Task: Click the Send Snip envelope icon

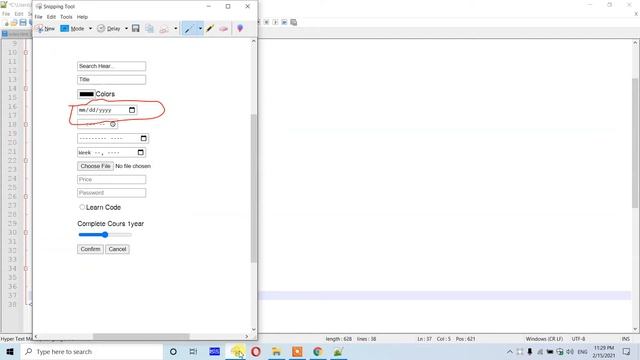Action: [x=164, y=29]
